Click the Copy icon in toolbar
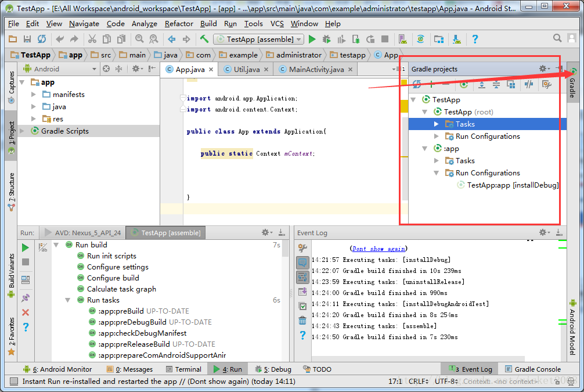The height and width of the screenshot is (392, 584). 107,39
